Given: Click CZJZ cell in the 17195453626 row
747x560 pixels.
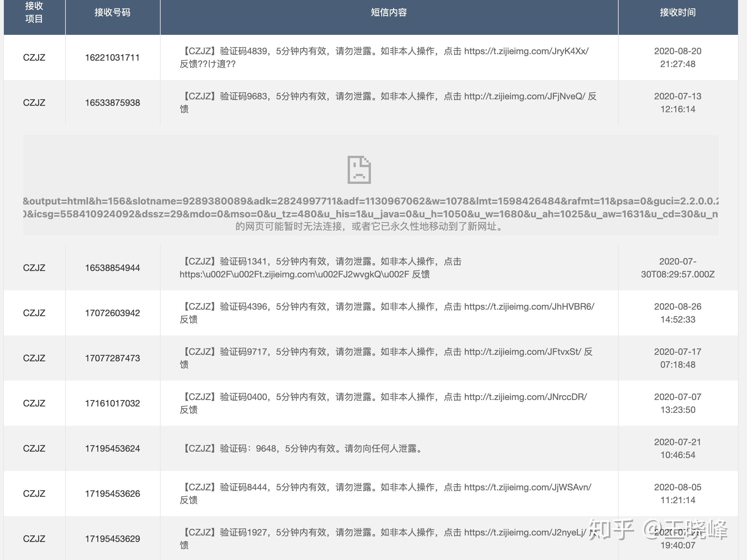Looking at the screenshot, I should click(34, 494).
